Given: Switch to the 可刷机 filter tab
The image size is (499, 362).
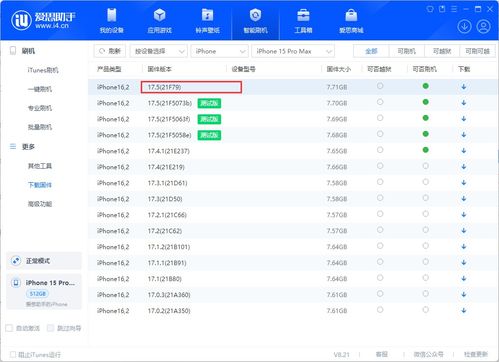Looking at the screenshot, I should coord(407,51).
